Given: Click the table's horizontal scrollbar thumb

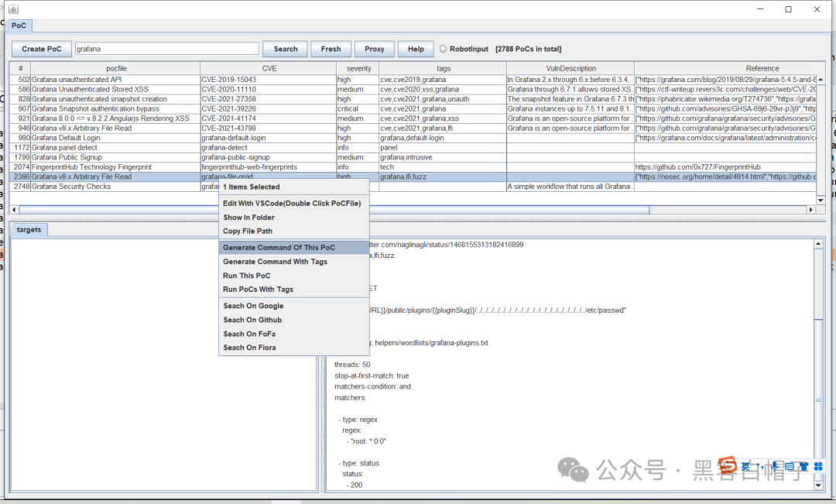Looking at the screenshot, I should (334, 210).
